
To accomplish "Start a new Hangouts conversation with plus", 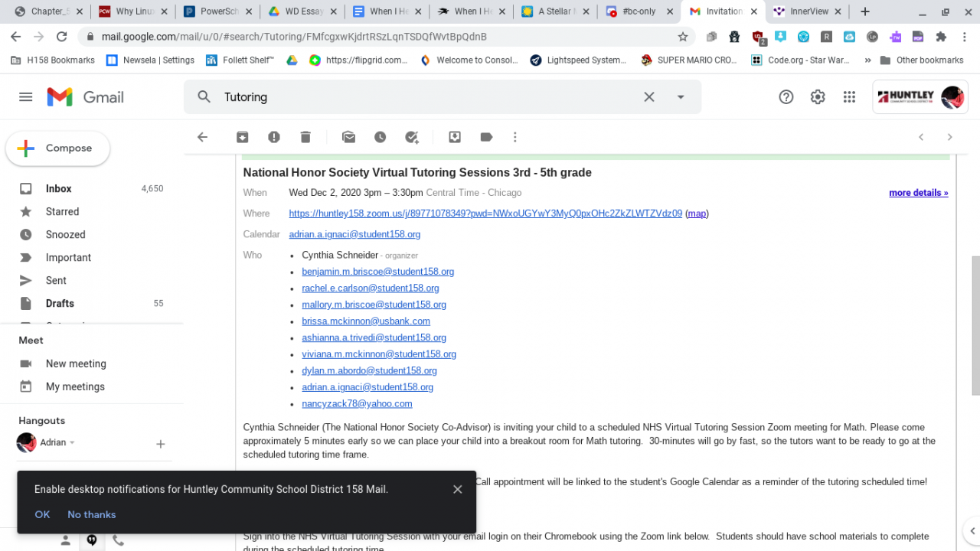I will [x=161, y=444].
